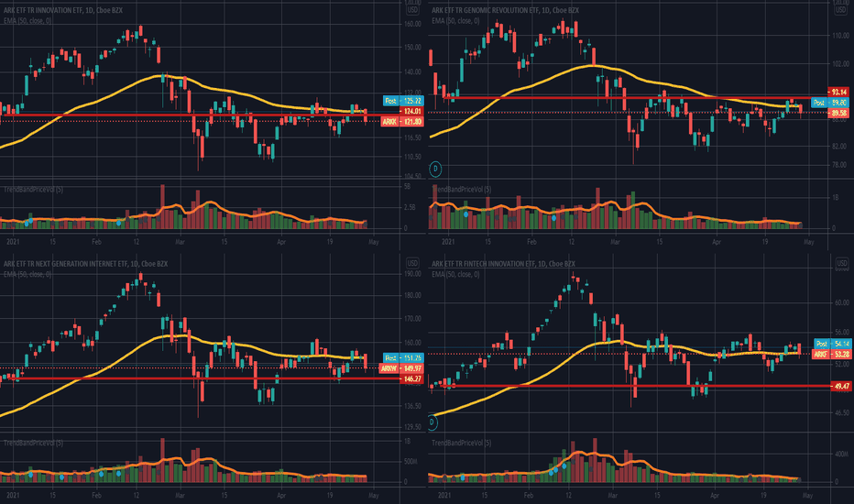
Task: Open USD currency selector on Fintech Innovation chart
Action: point(841,263)
